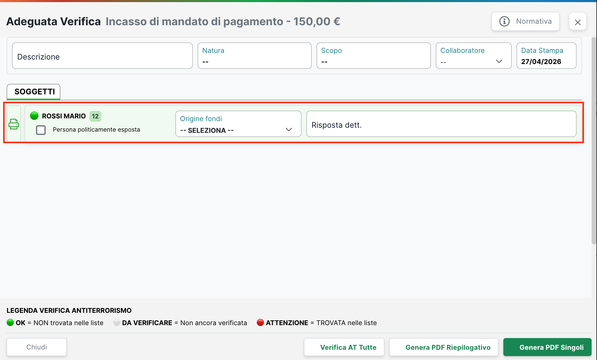Click the green OK legend dot
Image resolution: width=597 pixels, height=360 pixels.
tap(10, 323)
